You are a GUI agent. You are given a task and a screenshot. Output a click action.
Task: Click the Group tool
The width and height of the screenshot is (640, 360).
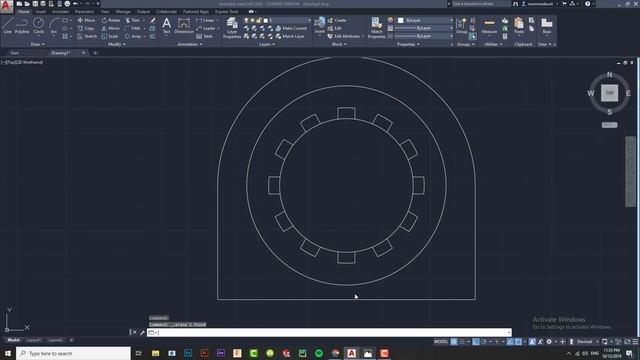(462, 25)
